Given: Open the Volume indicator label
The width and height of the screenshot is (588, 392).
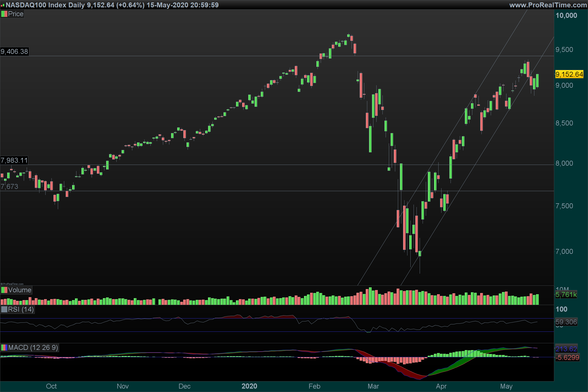Looking at the screenshot, I should pyautogui.click(x=20, y=290).
